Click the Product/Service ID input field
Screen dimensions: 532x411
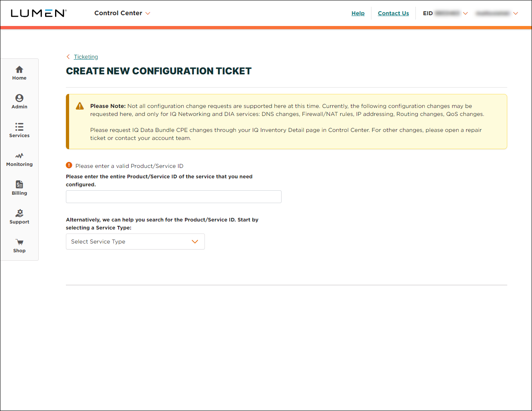174,197
